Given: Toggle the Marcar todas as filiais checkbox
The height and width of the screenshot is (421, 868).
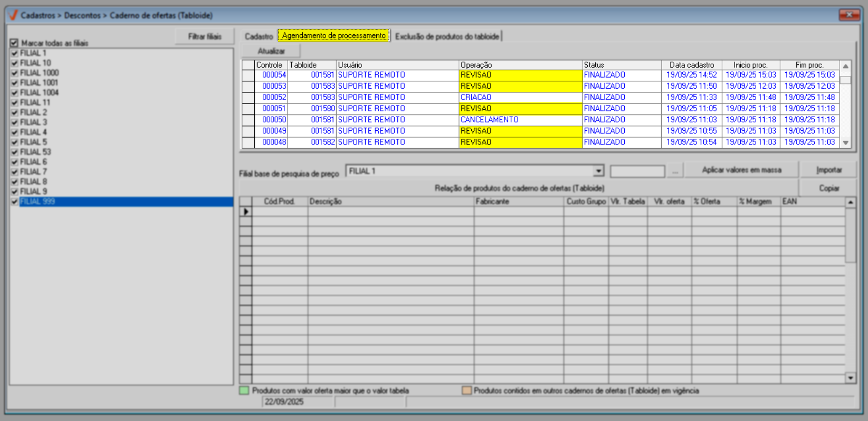Looking at the screenshot, I should click(x=14, y=43).
